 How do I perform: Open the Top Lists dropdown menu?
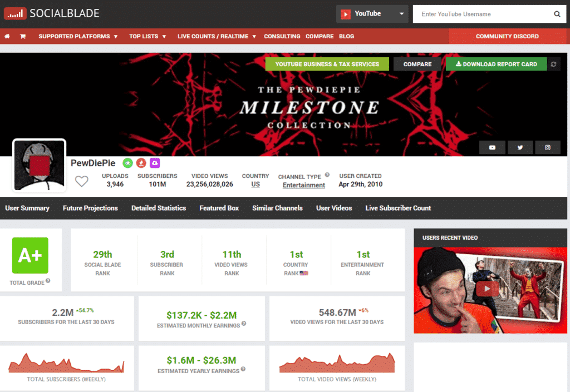(148, 37)
